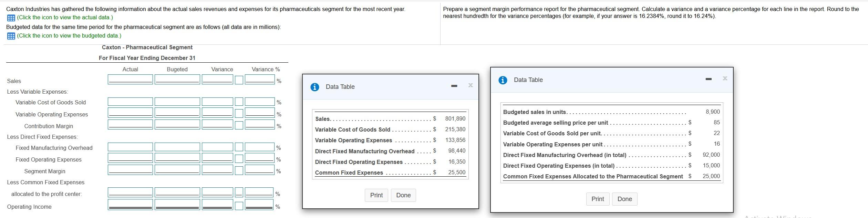Open the 'view the actual data' link

click(65, 17)
